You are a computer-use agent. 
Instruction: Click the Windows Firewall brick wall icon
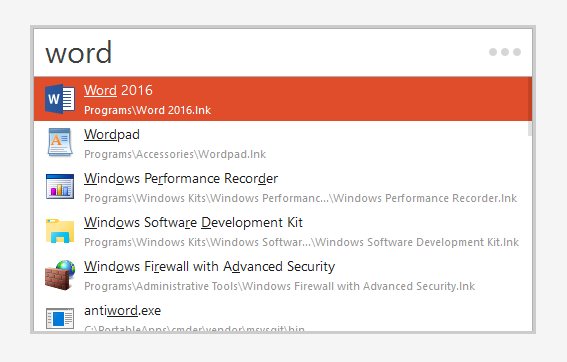pyautogui.click(x=60, y=275)
